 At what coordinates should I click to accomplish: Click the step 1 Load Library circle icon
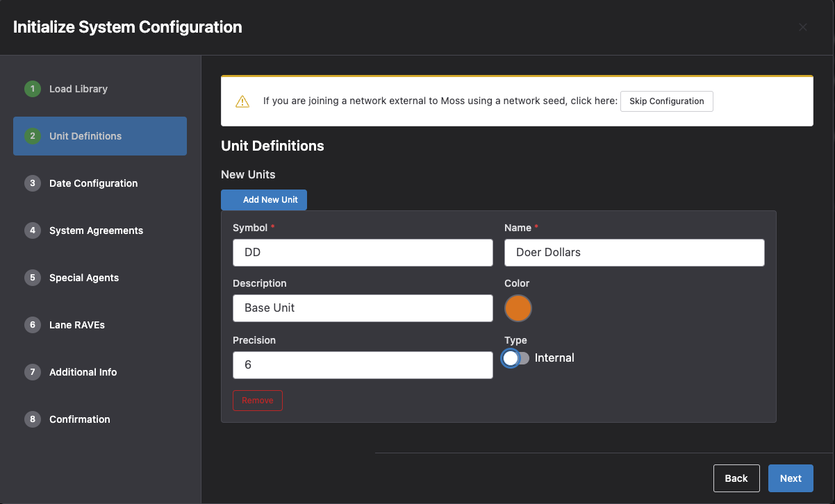32,89
